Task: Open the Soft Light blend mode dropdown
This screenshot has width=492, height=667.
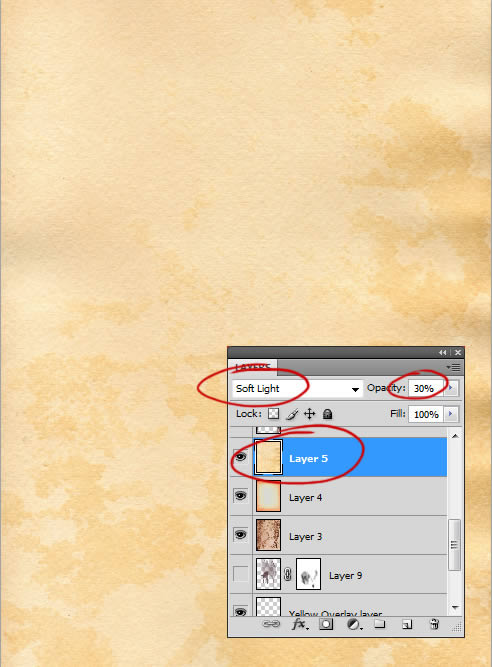Action: [298, 388]
